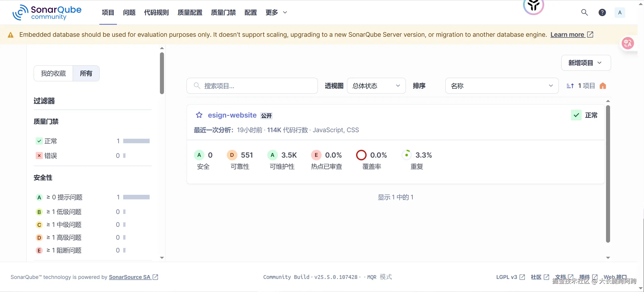Open the 问题 navigation tab
The width and height of the screenshot is (644, 292).
click(129, 12)
